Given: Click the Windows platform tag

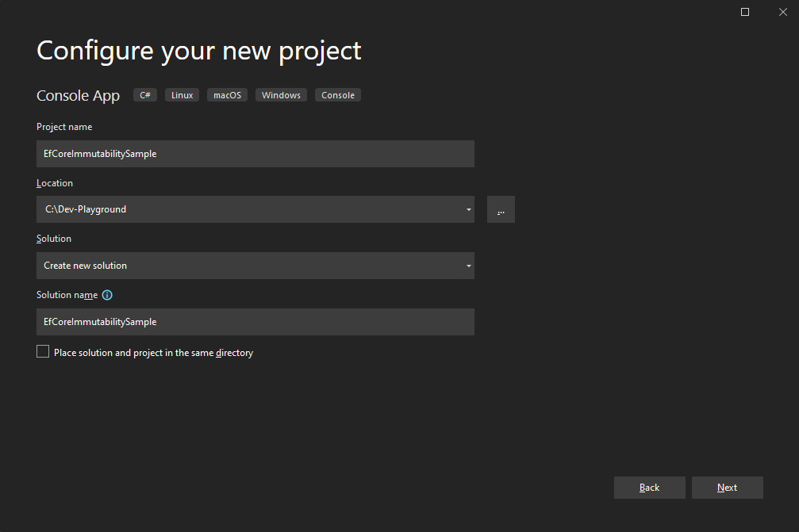Looking at the screenshot, I should click(282, 95).
